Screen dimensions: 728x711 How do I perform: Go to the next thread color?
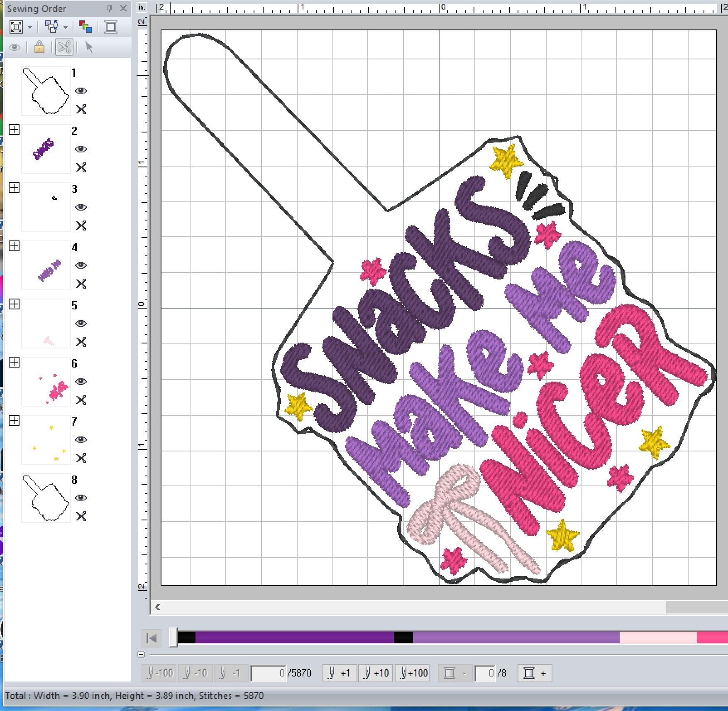click(x=535, y=673)
